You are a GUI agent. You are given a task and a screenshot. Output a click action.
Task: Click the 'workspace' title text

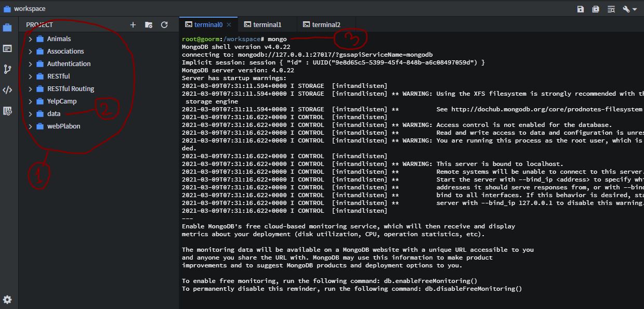30,9
